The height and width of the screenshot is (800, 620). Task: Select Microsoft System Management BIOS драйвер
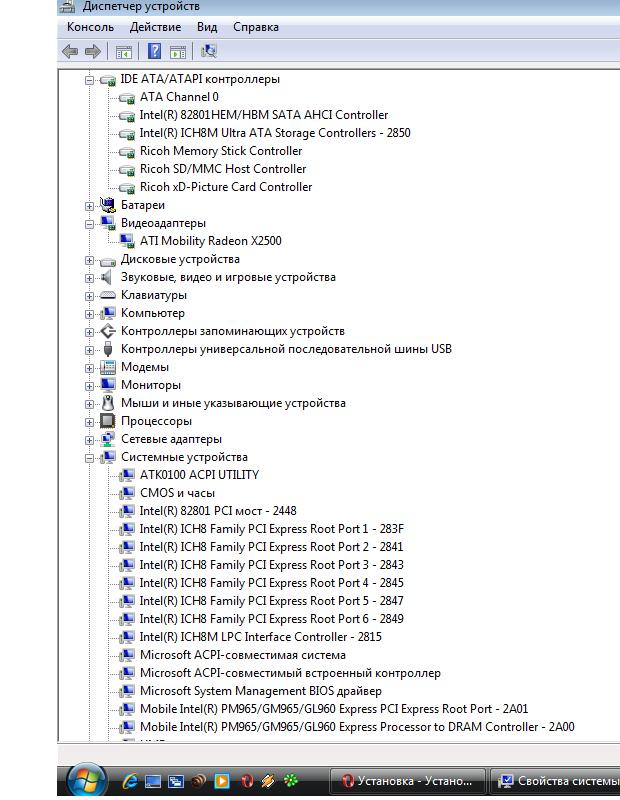click(261, 691)
